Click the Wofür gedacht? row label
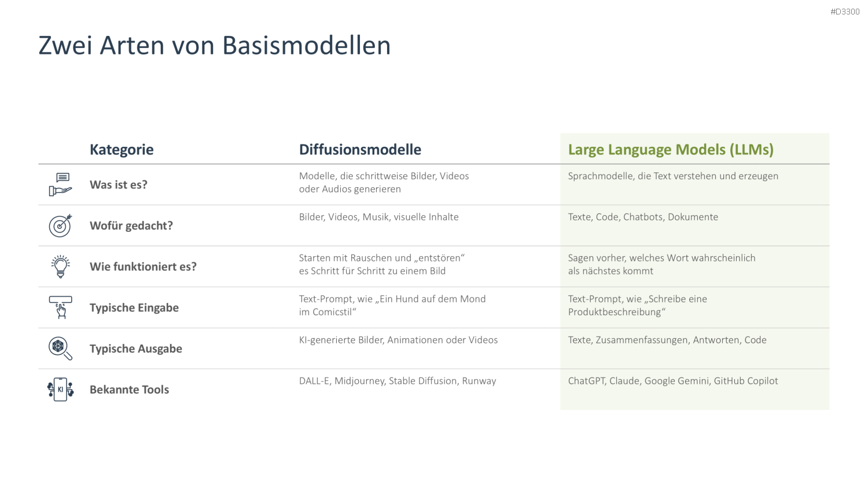 coord(131,226)
